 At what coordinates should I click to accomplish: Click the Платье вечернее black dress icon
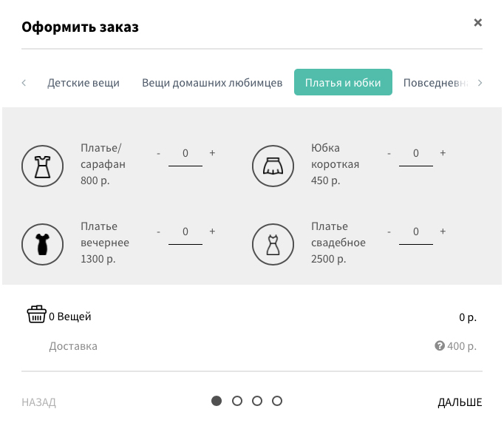[x=42, y=245]
